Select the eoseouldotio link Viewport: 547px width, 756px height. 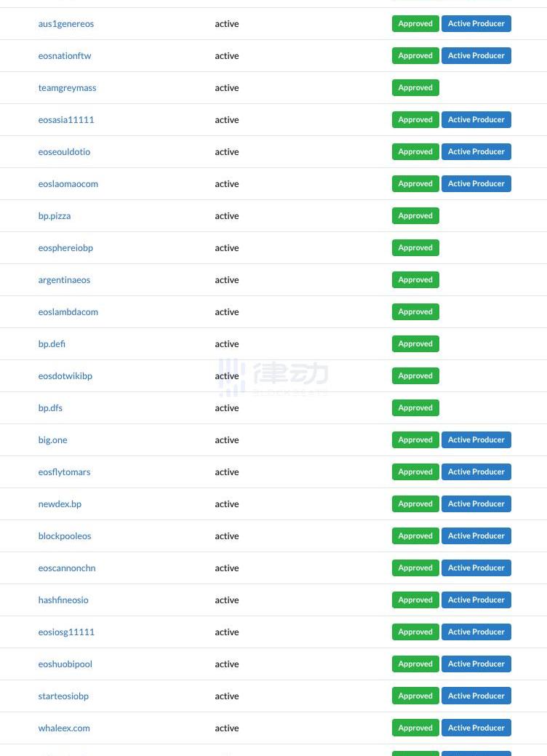(x=64, y=152)
